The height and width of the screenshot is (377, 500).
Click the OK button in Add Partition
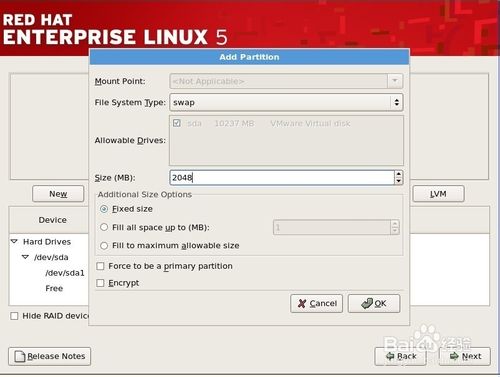point(374,303)
